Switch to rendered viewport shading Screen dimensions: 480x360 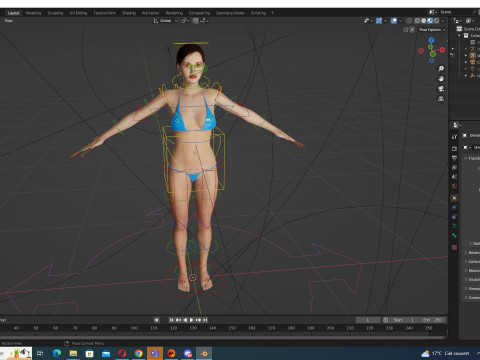[x=436, y=21]
